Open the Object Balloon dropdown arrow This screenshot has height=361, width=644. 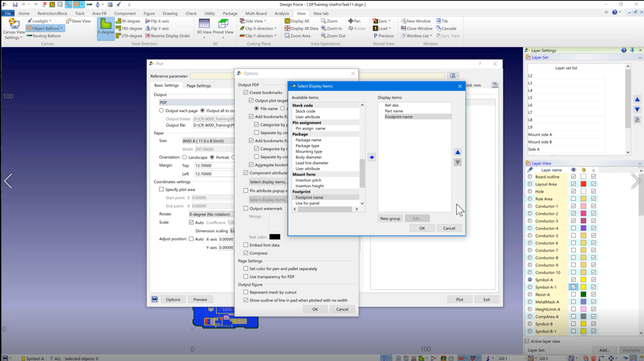point(61,29)
